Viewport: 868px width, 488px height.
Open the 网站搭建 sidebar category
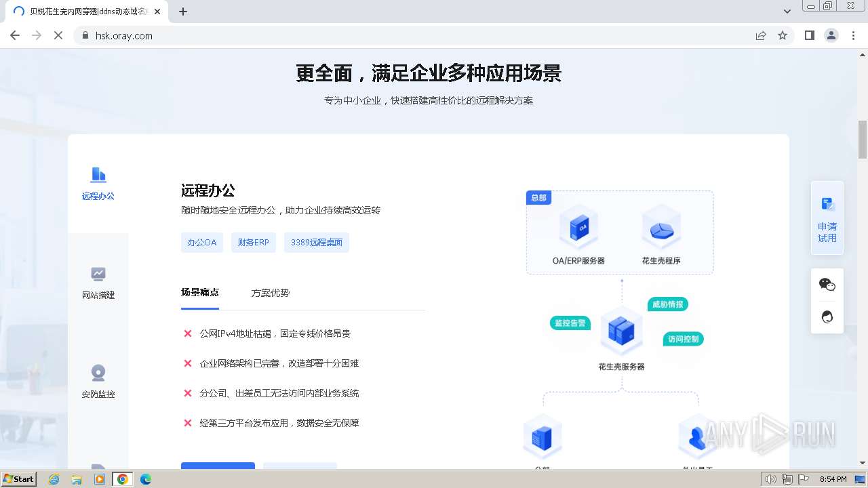(x=98, y=283)
